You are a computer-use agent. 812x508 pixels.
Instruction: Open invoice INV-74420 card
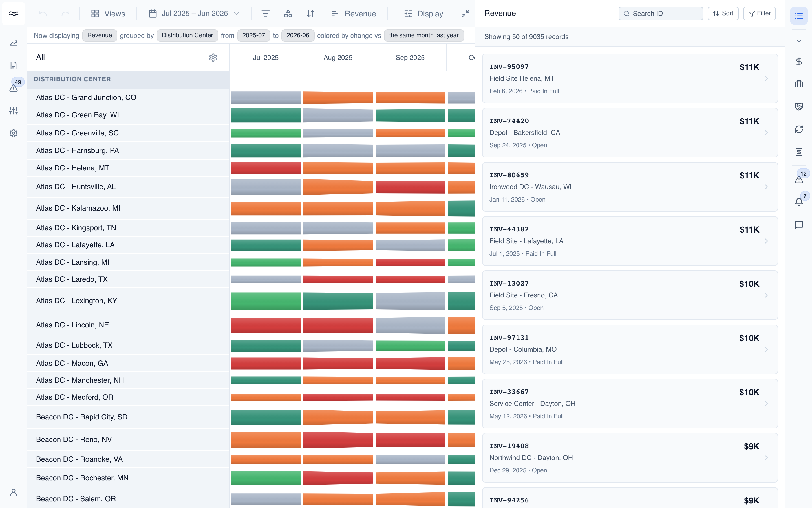pos(630,133)
